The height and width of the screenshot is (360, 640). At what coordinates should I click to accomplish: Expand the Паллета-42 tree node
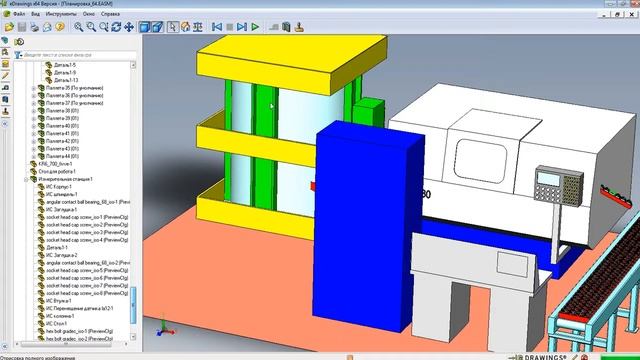34,141
